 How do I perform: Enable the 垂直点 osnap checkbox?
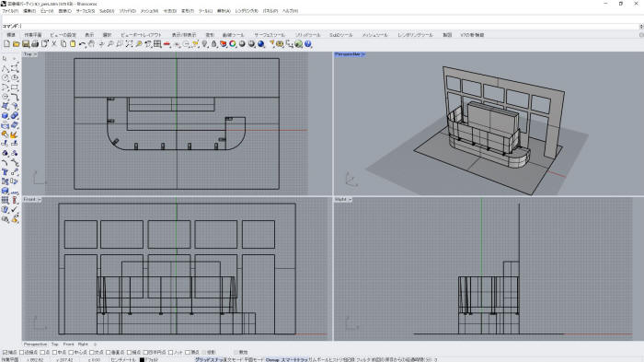(x=109, y=352)
